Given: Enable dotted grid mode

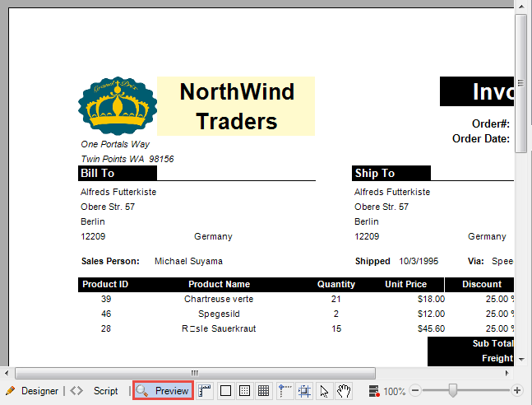Looking at the screenshot, I should (245, 391).
